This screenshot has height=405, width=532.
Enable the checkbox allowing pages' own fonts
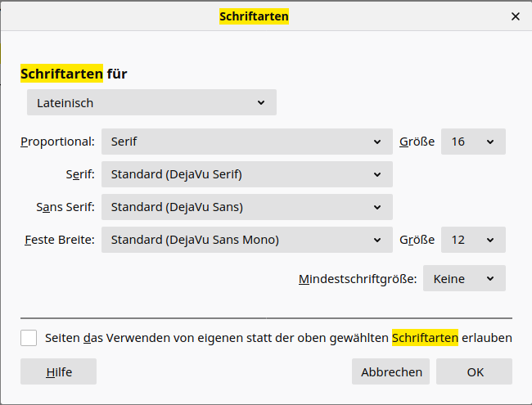pyautogui.click(x=29, y=338)
